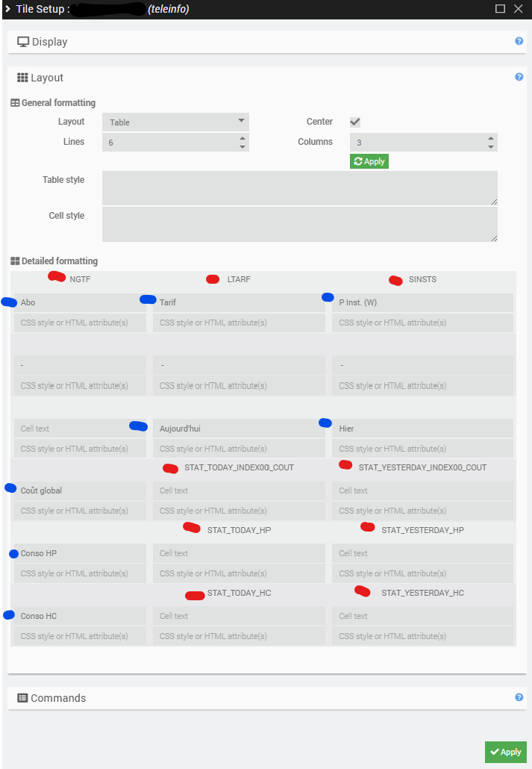
Task: Open the Layout section help icon
Action: pos(519,77)
